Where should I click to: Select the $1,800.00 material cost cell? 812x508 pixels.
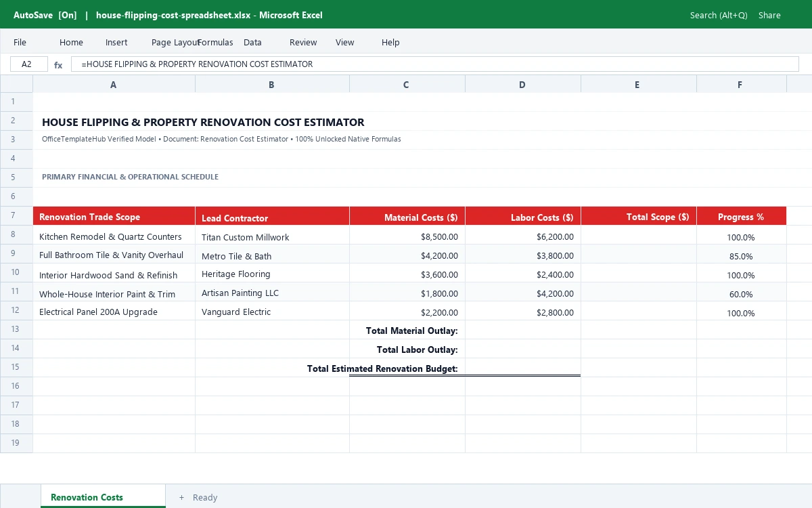407,292
